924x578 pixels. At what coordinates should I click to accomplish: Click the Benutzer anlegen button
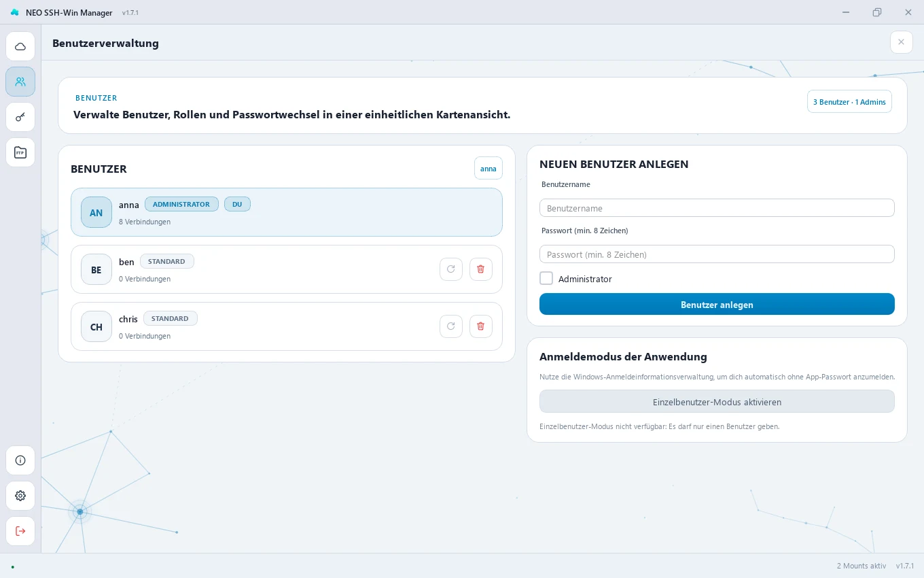717,304
